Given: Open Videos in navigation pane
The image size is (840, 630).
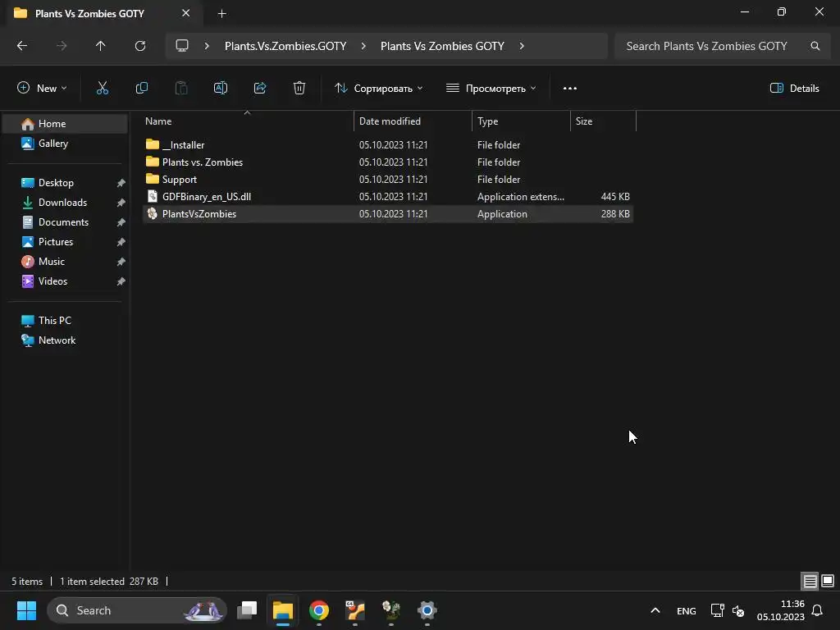Looking at the screenshot, I should [66, 281].
